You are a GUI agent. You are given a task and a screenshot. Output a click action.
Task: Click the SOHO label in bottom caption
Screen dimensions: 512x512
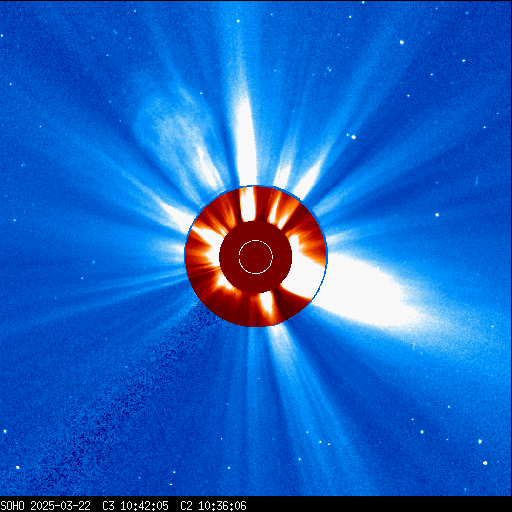(x=13, y=506)
